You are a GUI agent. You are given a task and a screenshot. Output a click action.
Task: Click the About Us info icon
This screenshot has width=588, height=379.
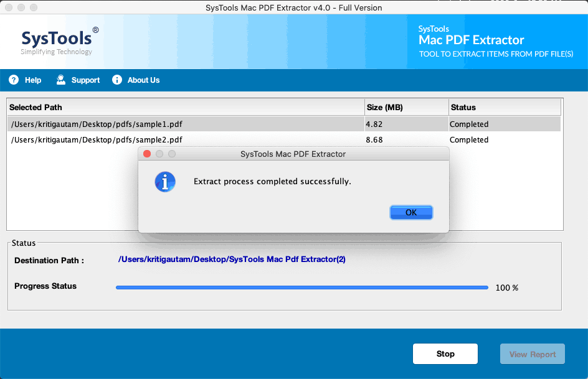pyautogui.click(x=117, y=80)
